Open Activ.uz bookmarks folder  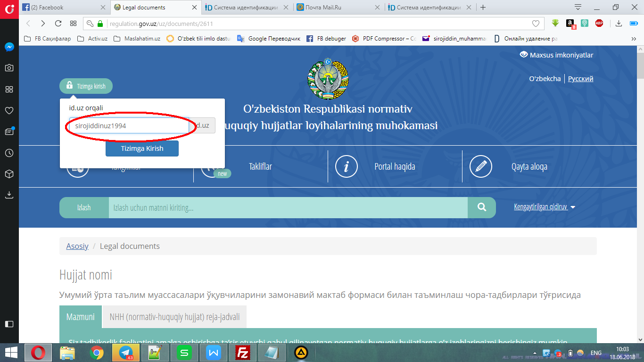92,39
